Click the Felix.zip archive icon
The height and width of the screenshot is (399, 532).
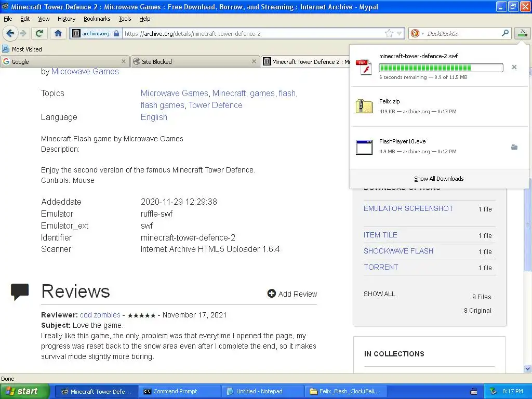[364, 107]
